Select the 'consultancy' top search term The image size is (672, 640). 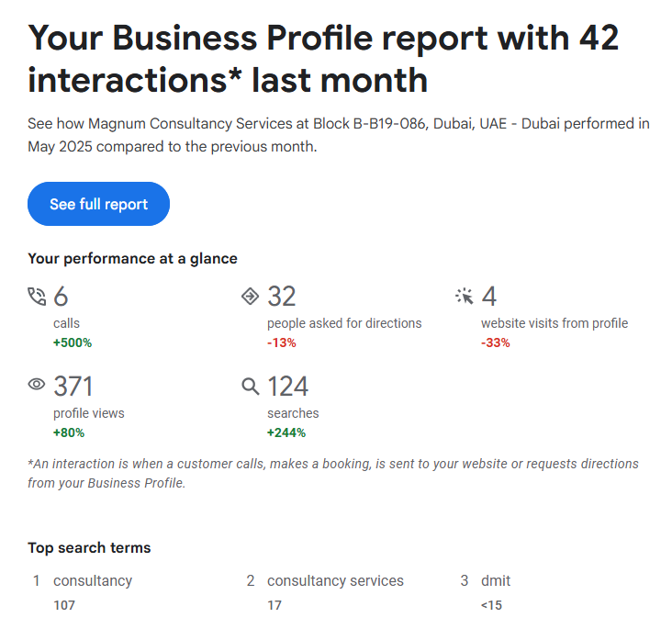click(x=93, y=580)
